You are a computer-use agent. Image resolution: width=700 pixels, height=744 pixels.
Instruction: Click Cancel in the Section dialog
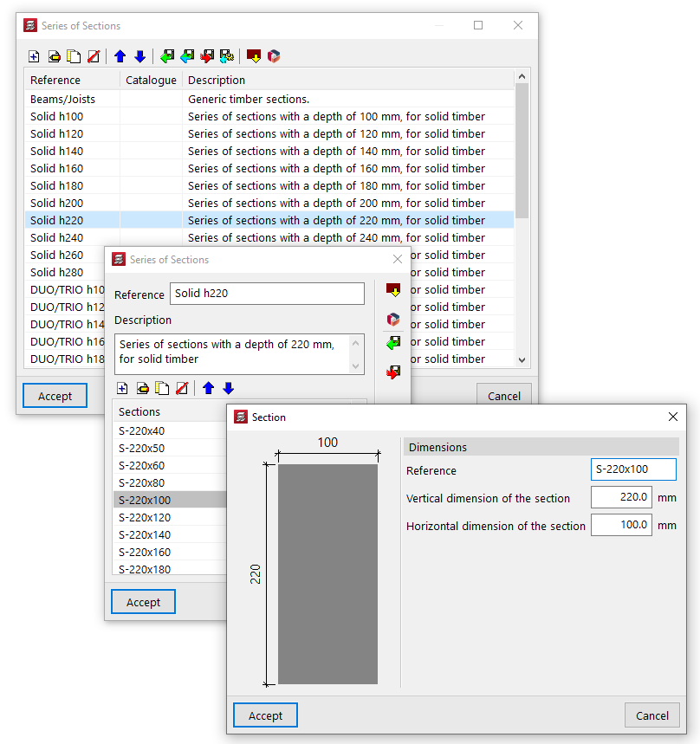pos(652,715)
